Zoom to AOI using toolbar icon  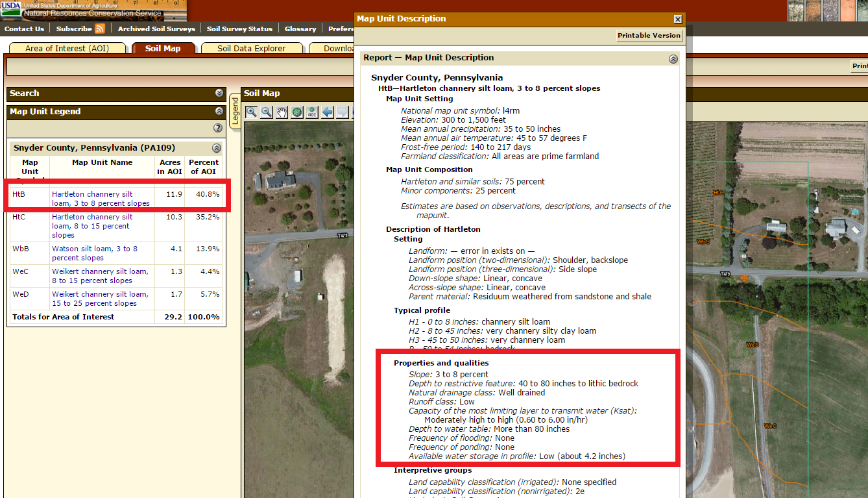[312, 112]
